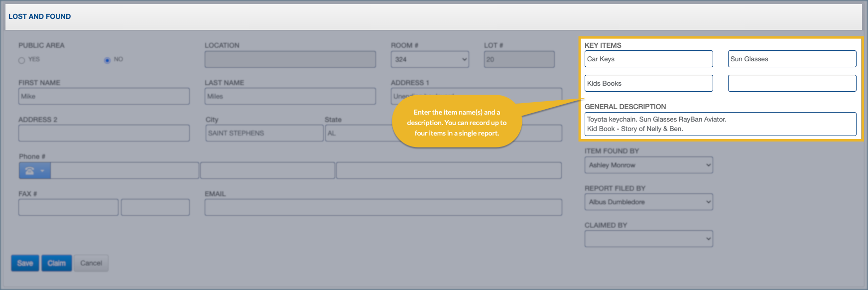Click the empty fourth key item field
868x290 pixels.
791,83
